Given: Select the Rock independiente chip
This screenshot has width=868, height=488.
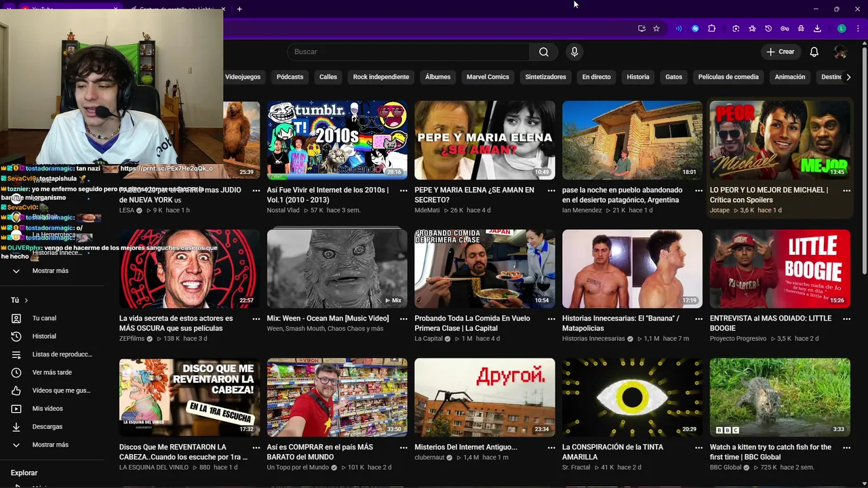Looking at the screenshot, I should pos(381,77).
